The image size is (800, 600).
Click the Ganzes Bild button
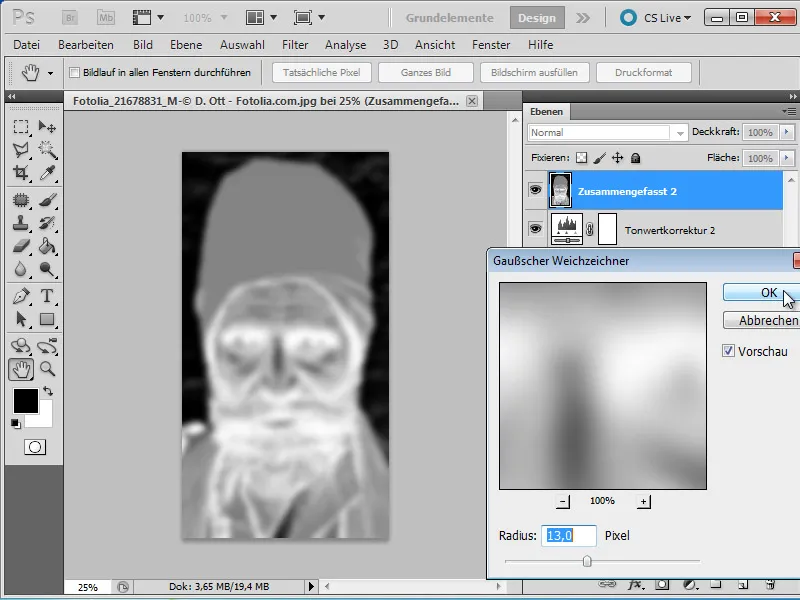pyautogui.click(x=426, y=72)
